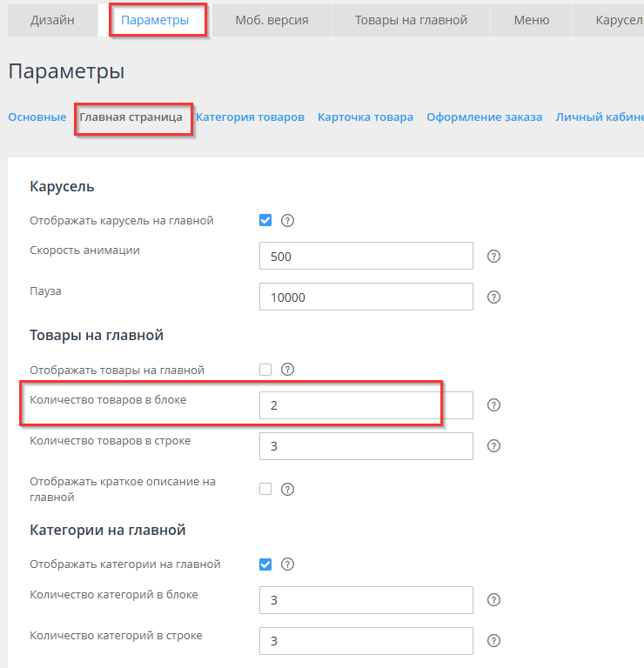The width and height of the screenshot is (644, 668).
Task: Click help icon beside Скорость анимации field
Action: point(493,256)
